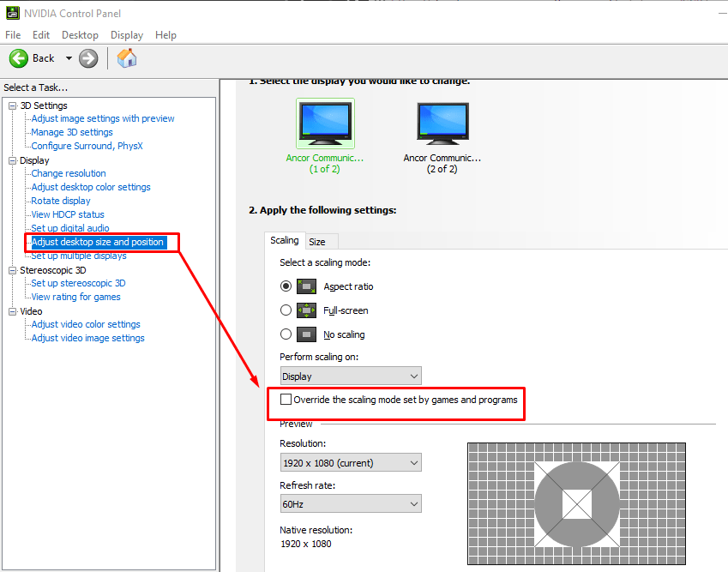The height and width of the screenshot is (572, 728).
Task: Open the Desktop menu
Action: [80, 35]
